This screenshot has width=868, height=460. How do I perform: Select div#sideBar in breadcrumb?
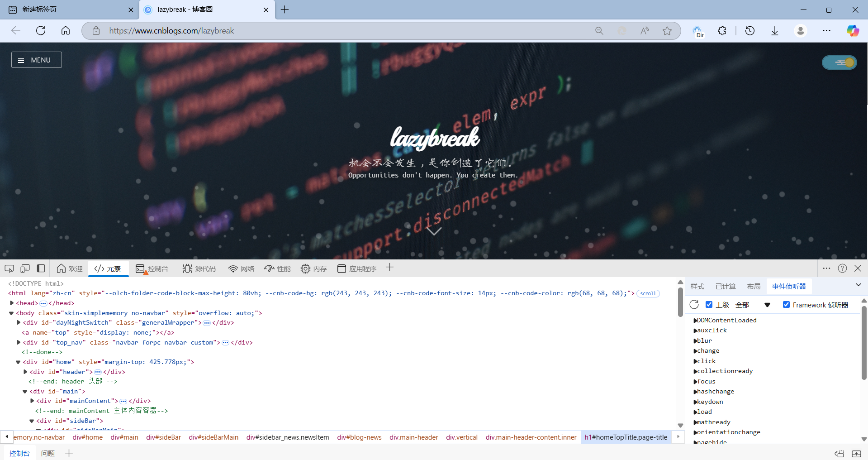point(163,437)
